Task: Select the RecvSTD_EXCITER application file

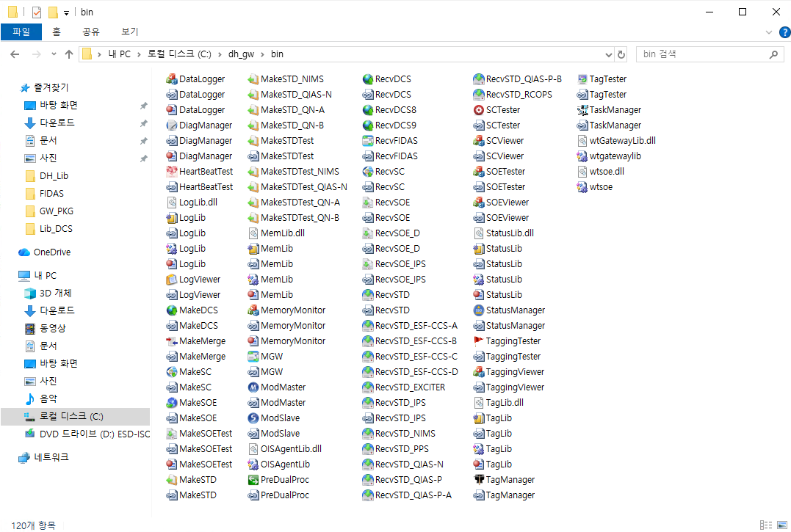Action: coord(410,387)
